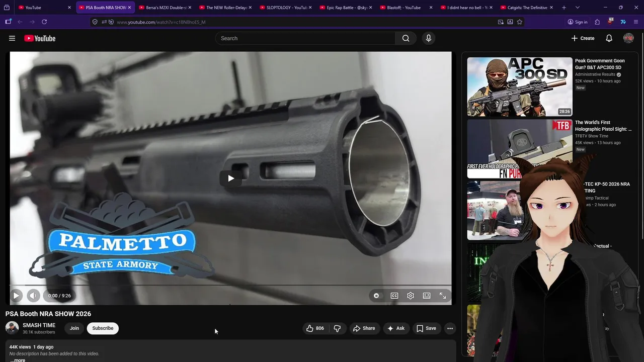The height and width of the screenshot is (362, 644).
Task: Open the YouTube account avatar menu
Action: coord(628,38)
